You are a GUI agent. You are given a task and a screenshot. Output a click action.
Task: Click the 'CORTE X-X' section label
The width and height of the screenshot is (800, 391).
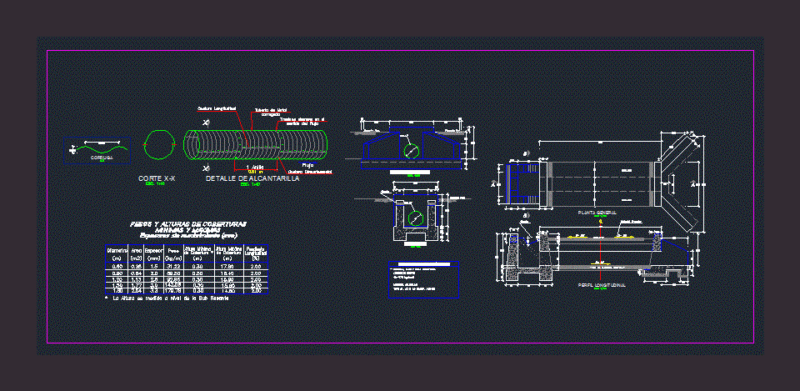point(157,179)
